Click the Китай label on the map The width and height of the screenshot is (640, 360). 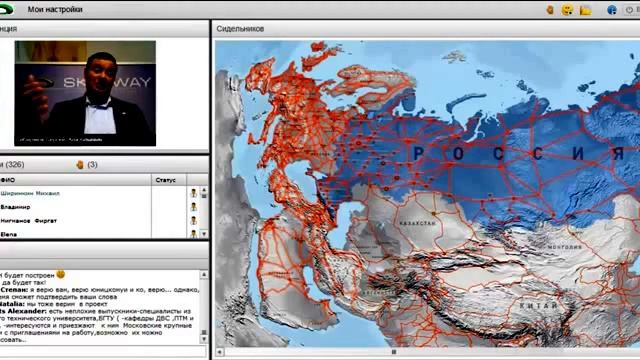(x=539, y=305)
